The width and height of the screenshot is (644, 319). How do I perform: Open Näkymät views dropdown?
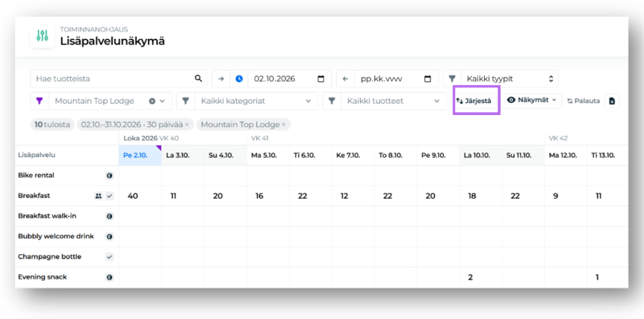point(531,100)
